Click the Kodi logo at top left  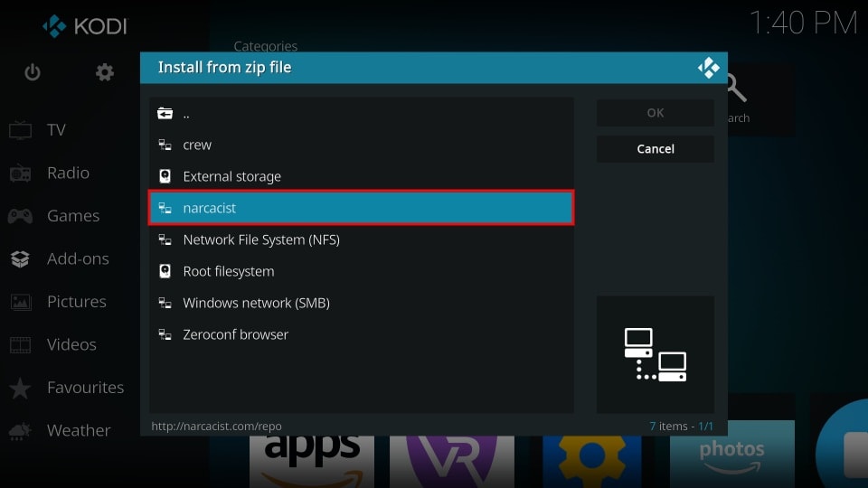click(85, 26)
